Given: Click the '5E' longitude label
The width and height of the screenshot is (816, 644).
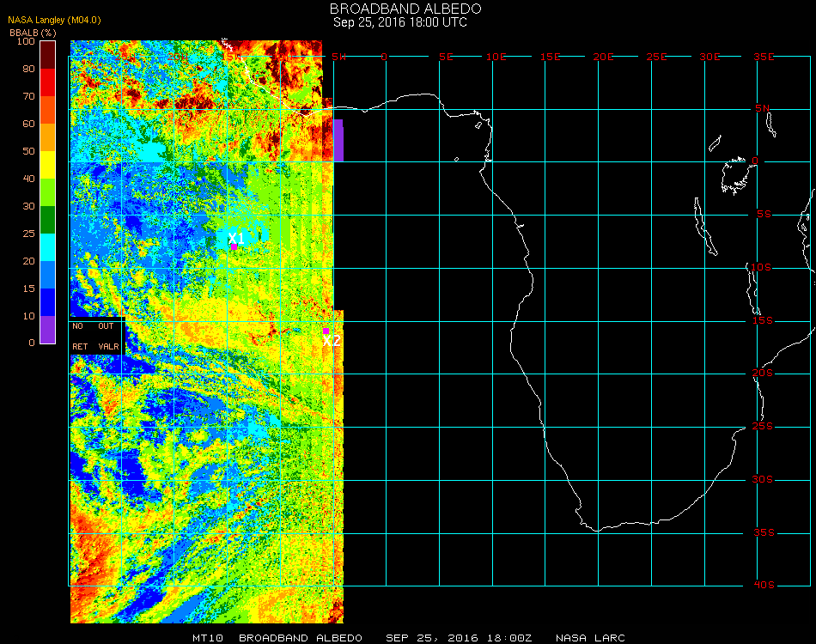Looking at the screenshot, I should pos(446,57).
